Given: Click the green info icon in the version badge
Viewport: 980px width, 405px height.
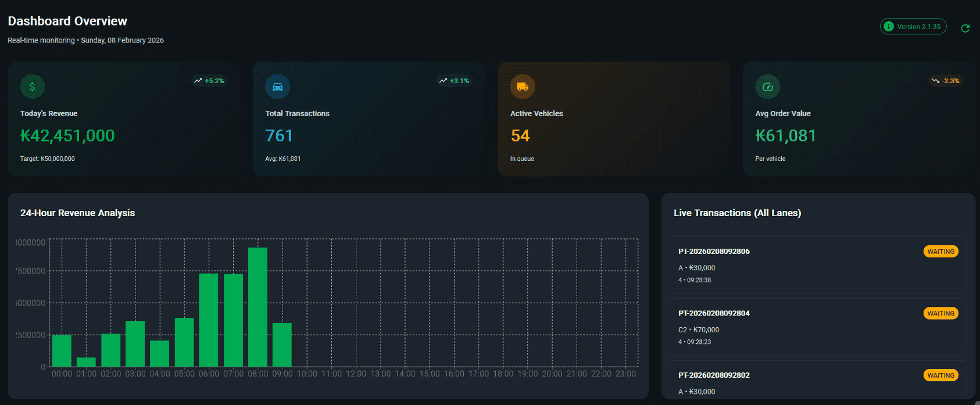Looking at the screenshot, I should tap(889, 27).
